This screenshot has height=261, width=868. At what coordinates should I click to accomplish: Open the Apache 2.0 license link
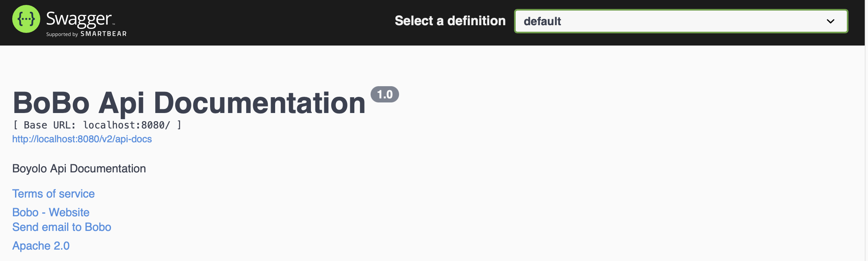[x=41, y=246]
